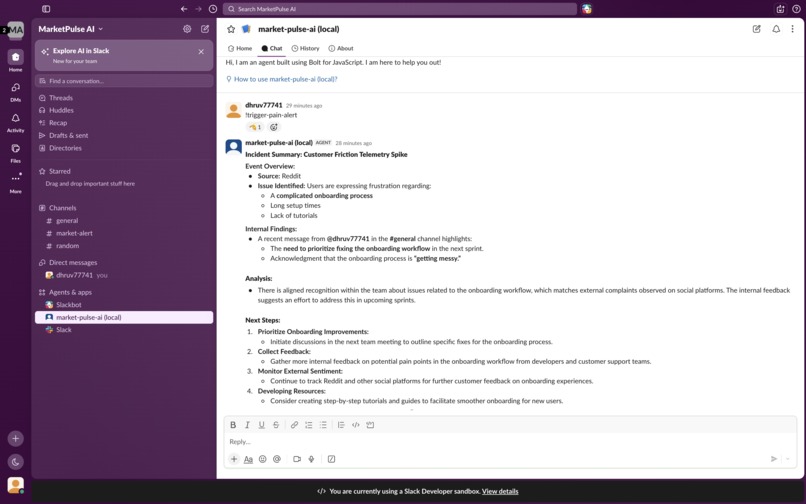Open the help question mark icon

[x=796, y=9]
